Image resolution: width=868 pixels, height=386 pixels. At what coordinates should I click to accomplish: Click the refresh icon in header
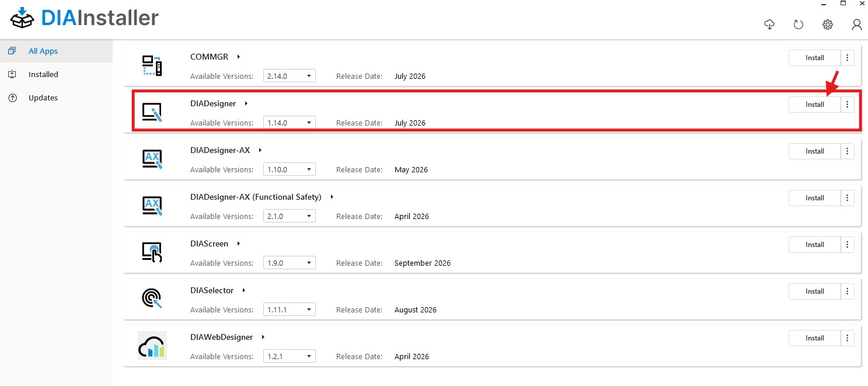[x=799, y=25]
